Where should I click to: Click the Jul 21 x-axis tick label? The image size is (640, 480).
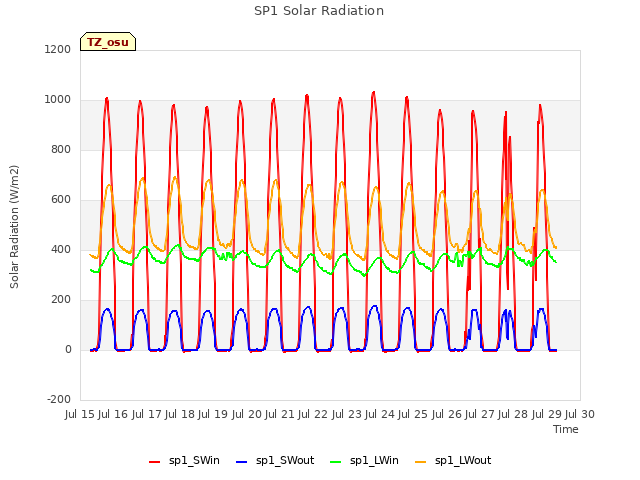280,414
